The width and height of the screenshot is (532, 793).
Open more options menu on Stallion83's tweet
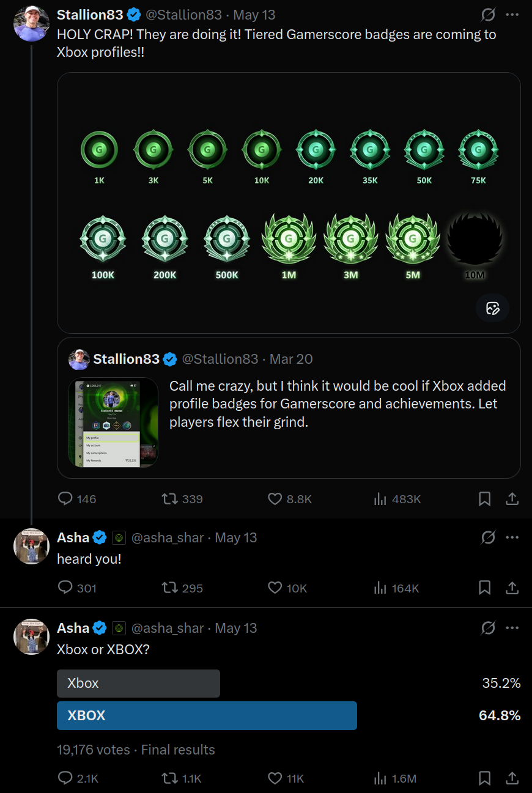click(512, 15)
